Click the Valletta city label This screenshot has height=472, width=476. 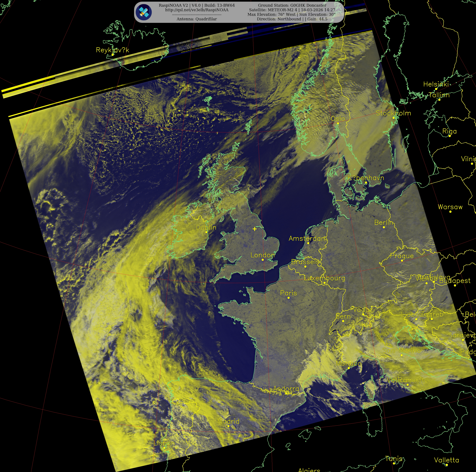coord(446,460)
